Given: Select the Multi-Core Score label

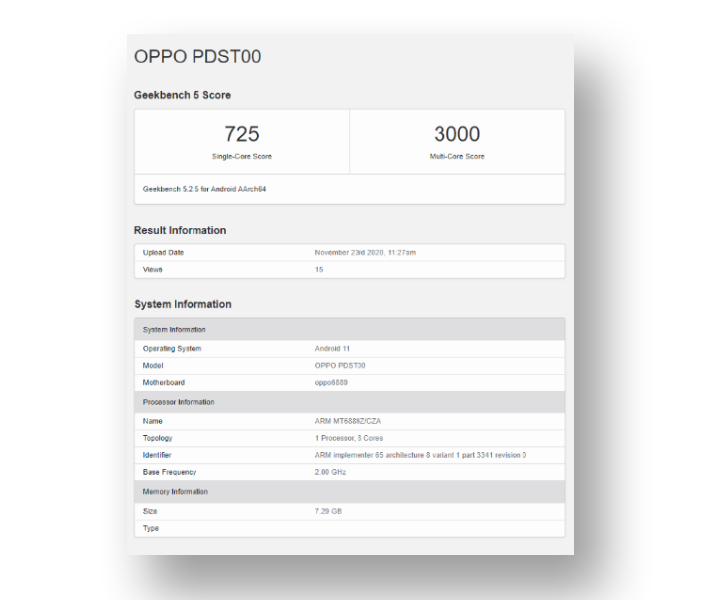Looking at the screenshot, I should (457, 157).
